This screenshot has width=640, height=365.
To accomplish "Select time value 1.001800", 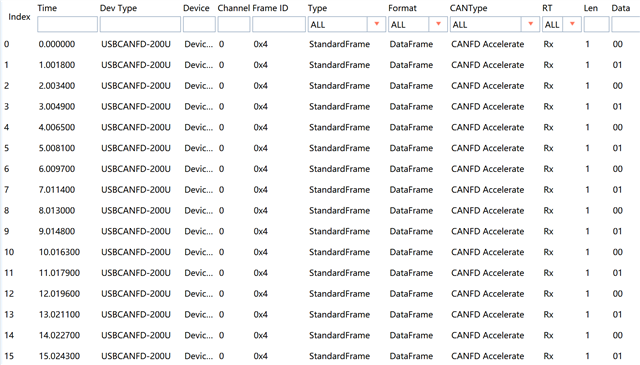I will (x=57, y=65).
